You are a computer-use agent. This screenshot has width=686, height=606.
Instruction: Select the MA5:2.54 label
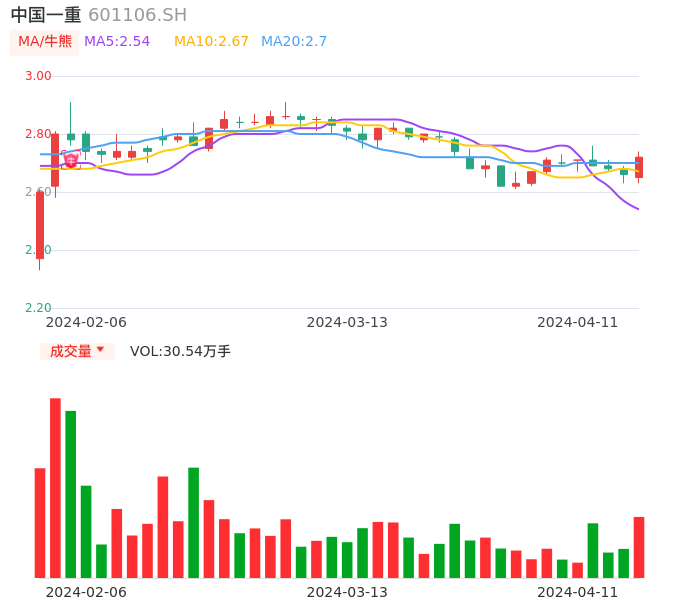coord(117,42)
